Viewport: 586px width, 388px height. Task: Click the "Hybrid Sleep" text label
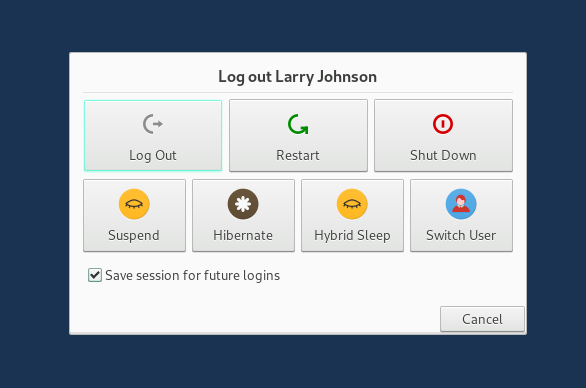tap(352, 235)
